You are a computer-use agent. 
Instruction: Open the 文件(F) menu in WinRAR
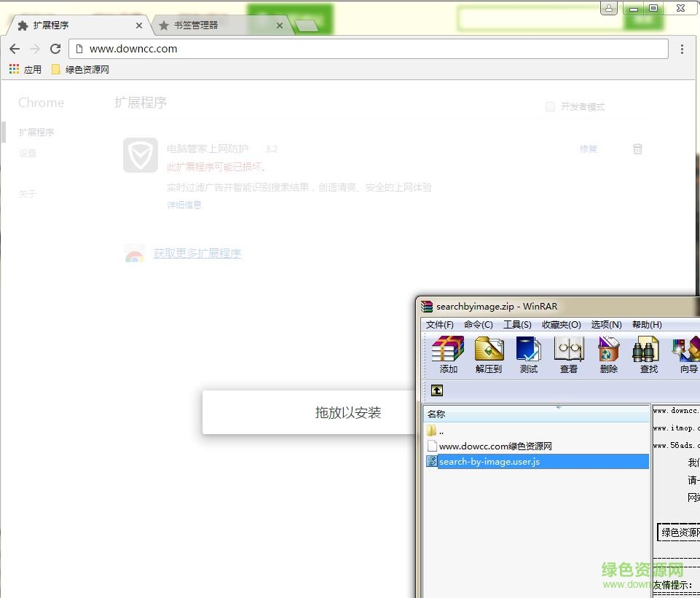coord(439,324)
